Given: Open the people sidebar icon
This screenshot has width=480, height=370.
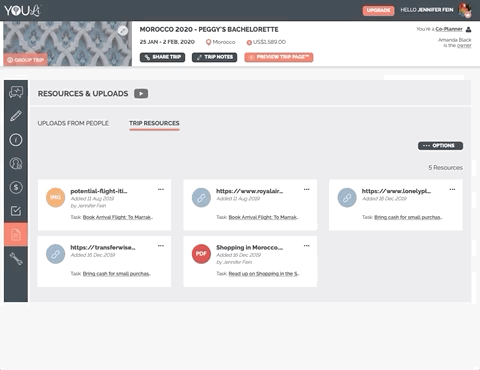Looking at the screenshot, I should [16, 163].
